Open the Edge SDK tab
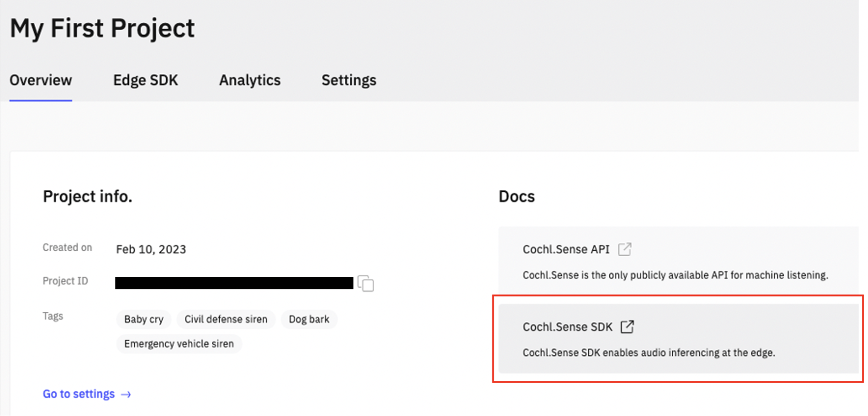 pyautogui.click(x=145, y=80)
